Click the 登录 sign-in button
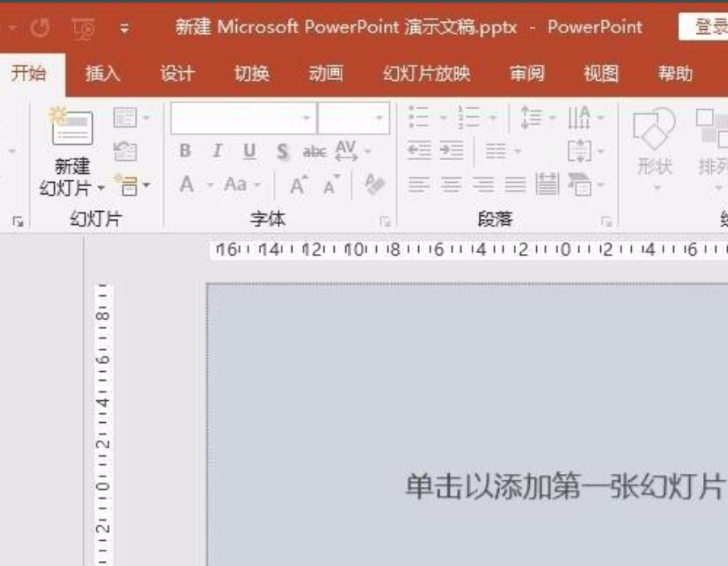Viewport: 728px width, 566px height. click(x=704, y=27)
